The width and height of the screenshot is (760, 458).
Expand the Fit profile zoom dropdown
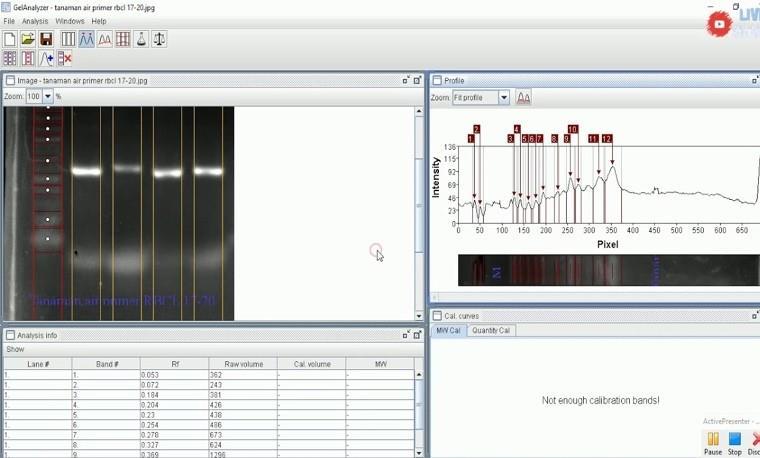click(x=504, y=97)
